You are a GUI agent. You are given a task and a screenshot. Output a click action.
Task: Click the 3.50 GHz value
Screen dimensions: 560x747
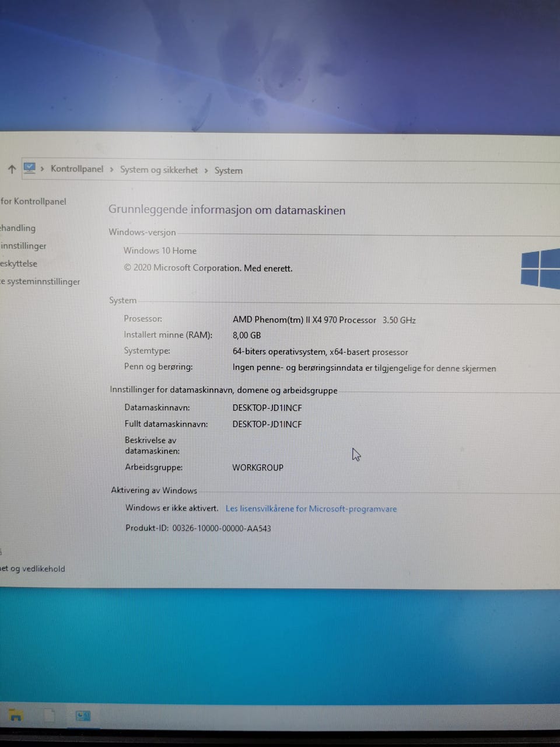tap(399, 320)
